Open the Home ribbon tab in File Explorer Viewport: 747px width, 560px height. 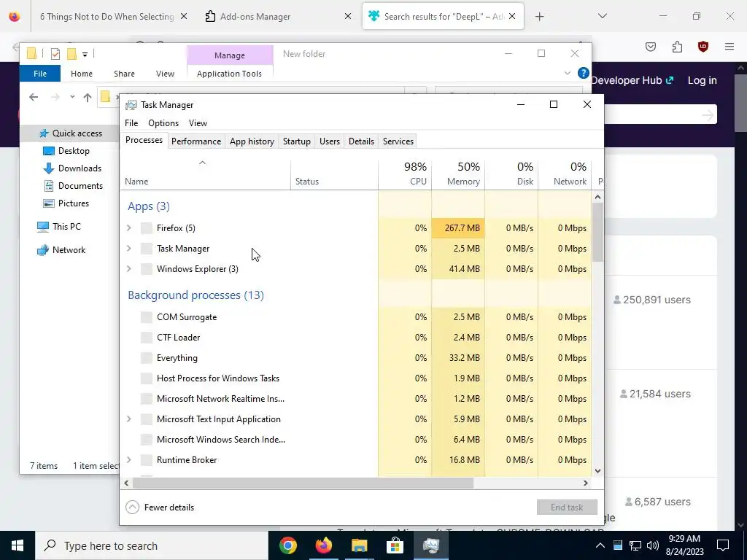(82, 74)
